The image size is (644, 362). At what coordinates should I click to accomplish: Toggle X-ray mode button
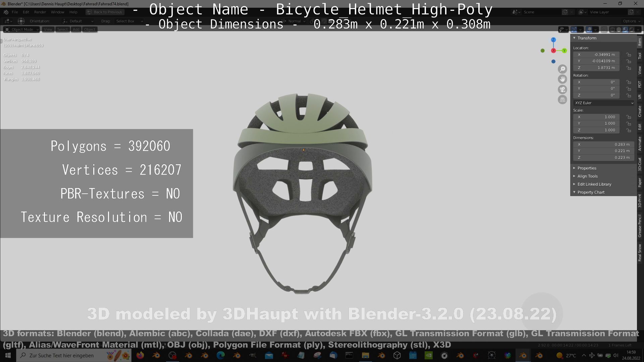[x=604, y=29]
